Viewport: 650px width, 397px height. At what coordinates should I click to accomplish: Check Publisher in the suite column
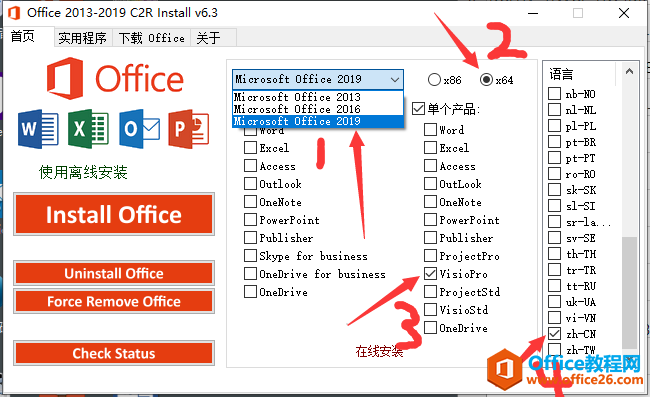(x=250, y=238)
